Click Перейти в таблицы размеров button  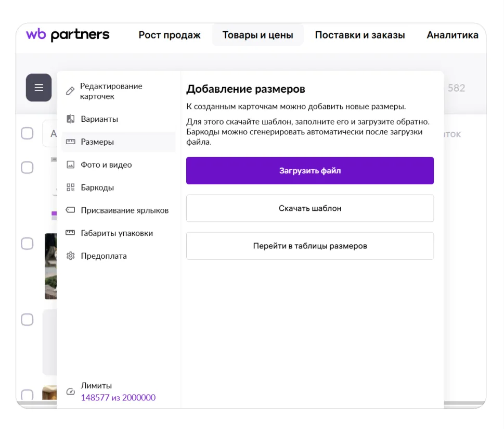coord(309,246)
